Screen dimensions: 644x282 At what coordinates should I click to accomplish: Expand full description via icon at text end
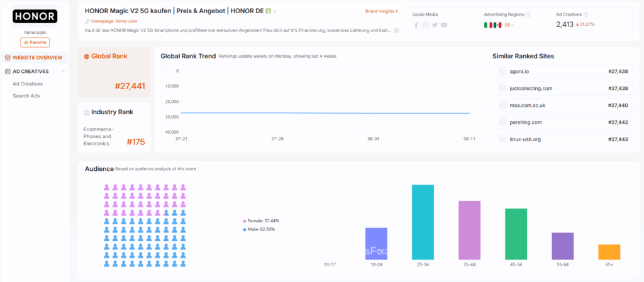396,30
